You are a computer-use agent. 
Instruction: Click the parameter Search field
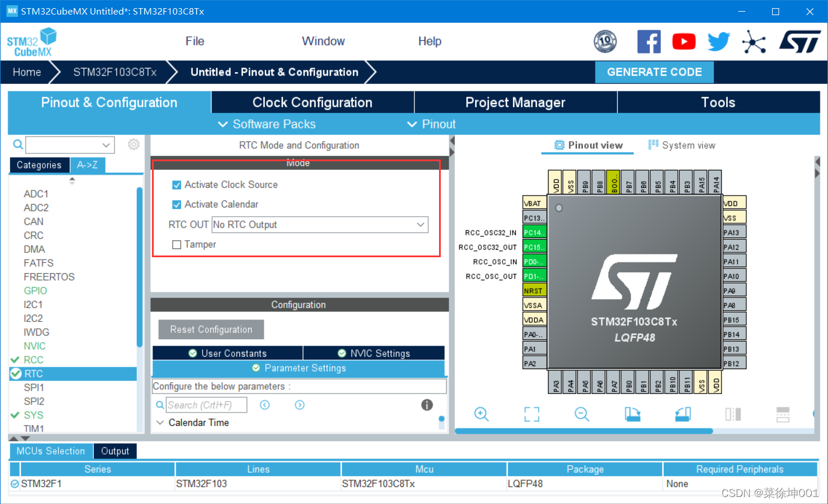pyautogui.click(x=207, y=405)
